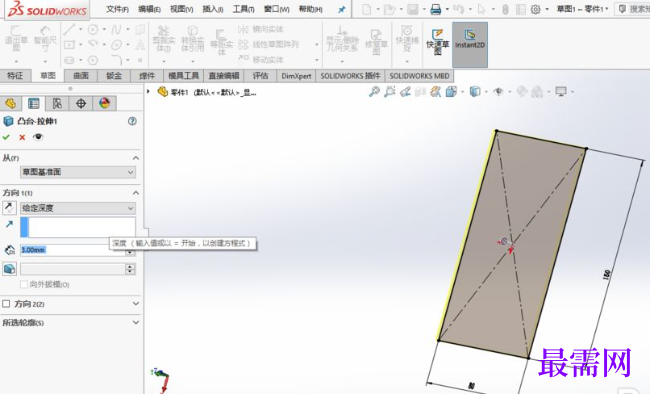Click the View Orientation cube icon
The width and height of the screenshot is (650, 394).
(451, 92)
